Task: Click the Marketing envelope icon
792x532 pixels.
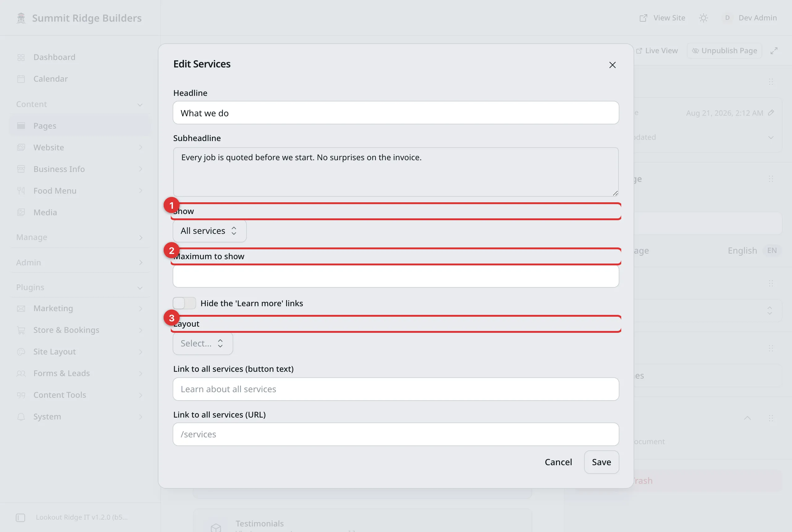Action: coord(21,309)
